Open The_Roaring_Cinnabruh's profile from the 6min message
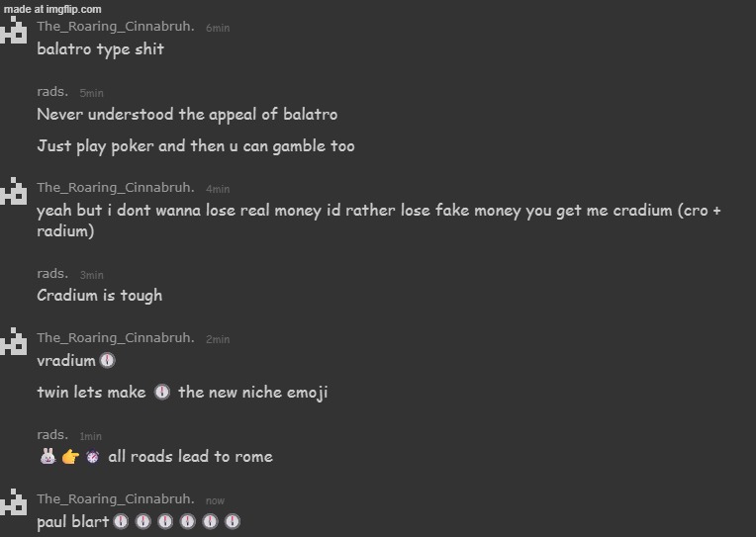This screenshot has width=756, height=537. pyautogui.click(x=115, y=26)
